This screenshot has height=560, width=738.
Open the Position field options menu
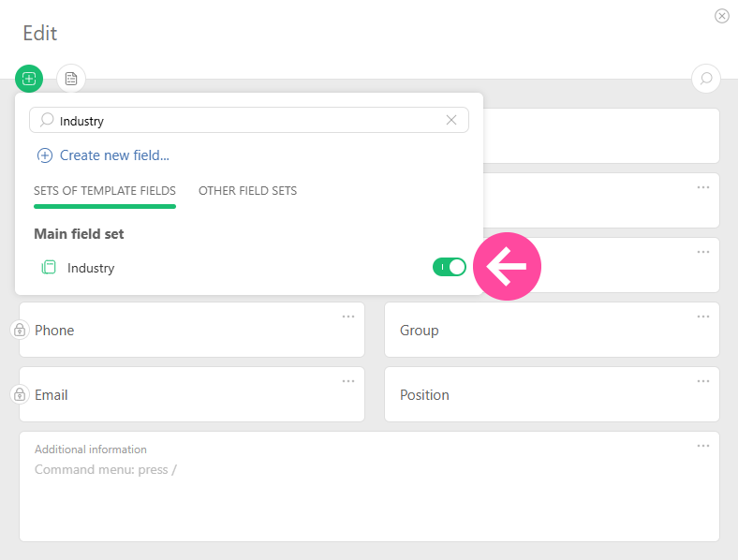(x=702, y=381)
